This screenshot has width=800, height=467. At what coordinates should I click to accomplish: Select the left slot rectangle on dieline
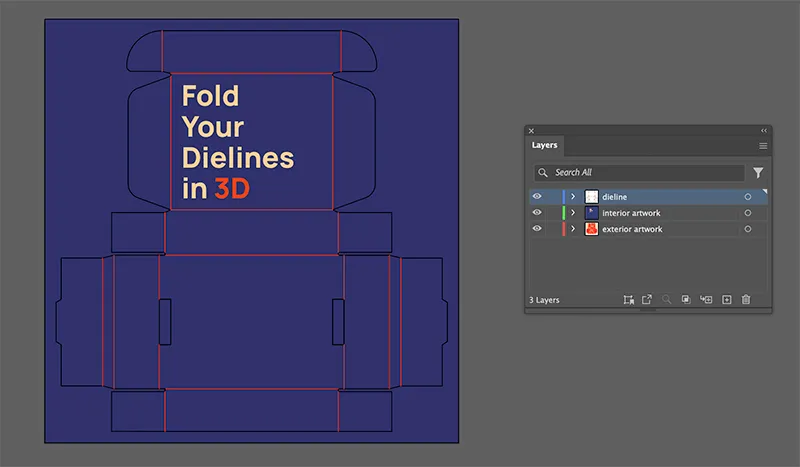(x=165, y=322)
